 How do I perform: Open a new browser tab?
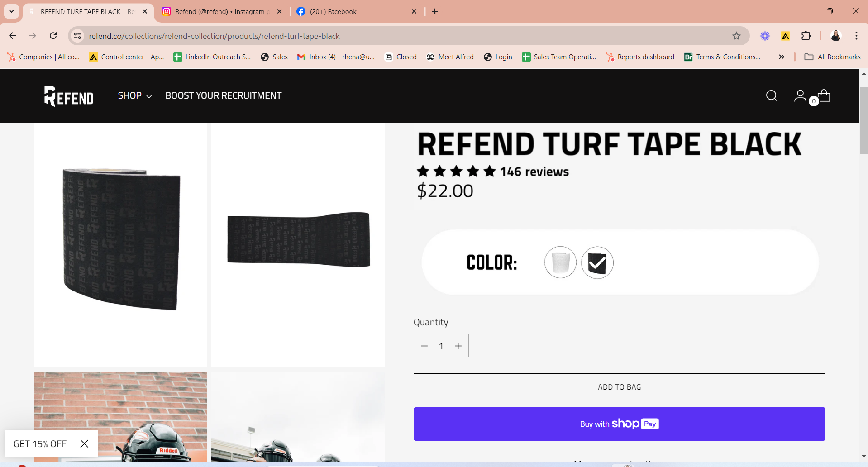pyautogui.click(x=435, y=11)
